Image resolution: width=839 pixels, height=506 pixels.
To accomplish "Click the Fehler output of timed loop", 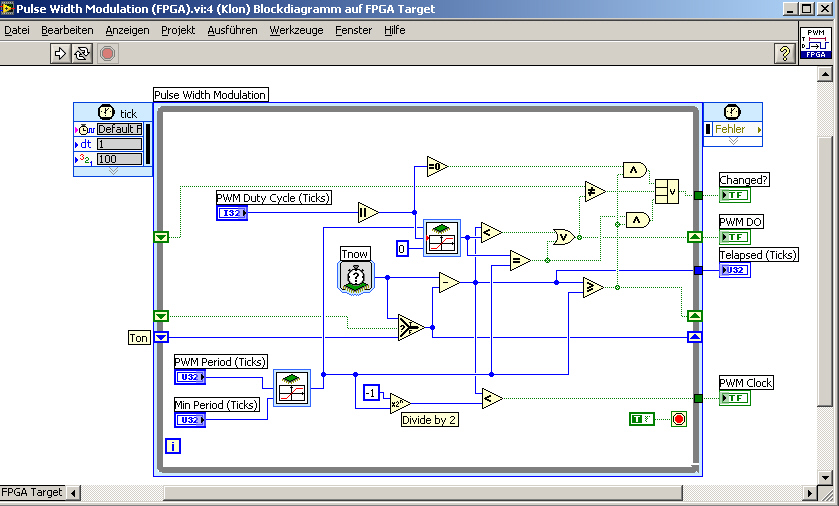I will point(733,129).
